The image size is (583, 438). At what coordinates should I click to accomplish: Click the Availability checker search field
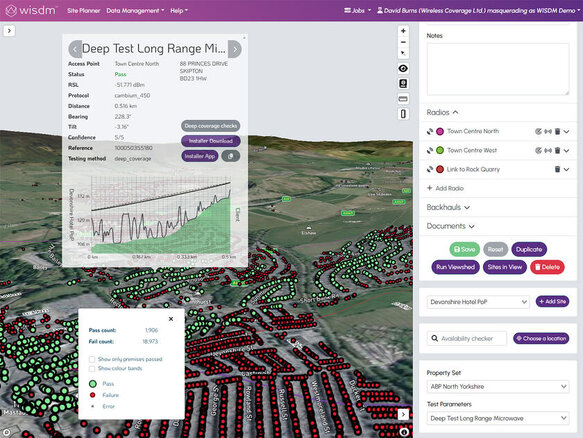click(x=467, y=338)
